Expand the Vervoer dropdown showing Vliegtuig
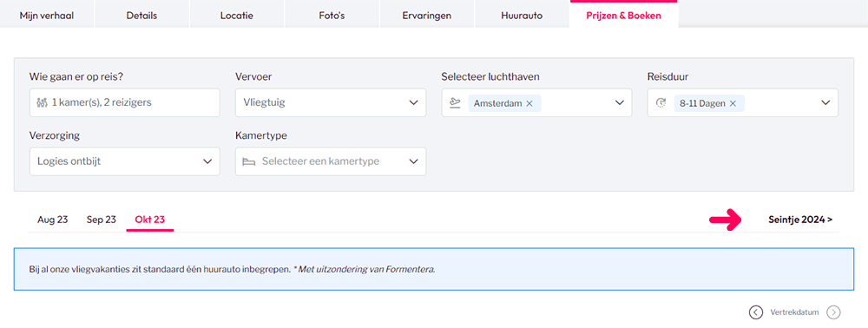This screenshot has height=328, width=868. pyautogui.click(x=331, y=102)
